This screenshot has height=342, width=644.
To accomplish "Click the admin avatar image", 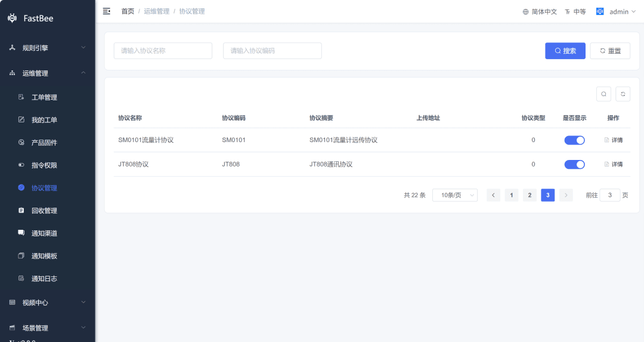I will tap(600, 11).
